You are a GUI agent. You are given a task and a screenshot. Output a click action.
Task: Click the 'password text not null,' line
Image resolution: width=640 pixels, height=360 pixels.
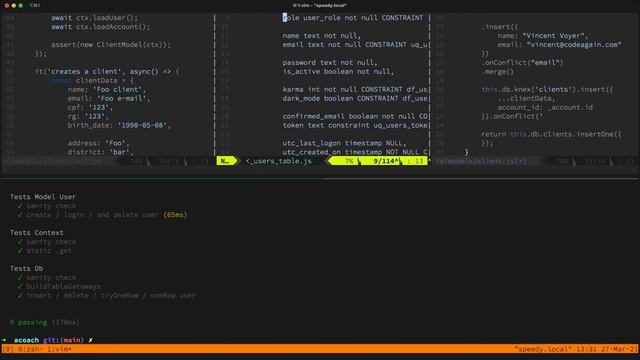(330, 62)
